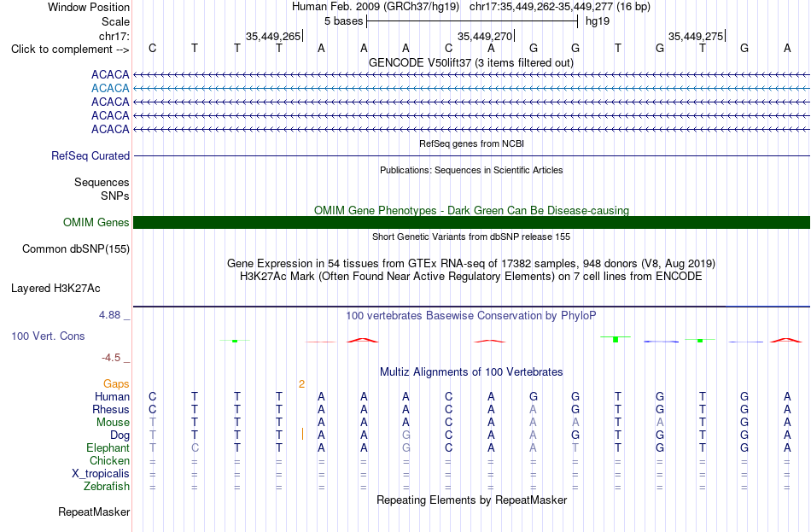
Task: Select the dark green OMIM gene bar
Action: [471, 223]
